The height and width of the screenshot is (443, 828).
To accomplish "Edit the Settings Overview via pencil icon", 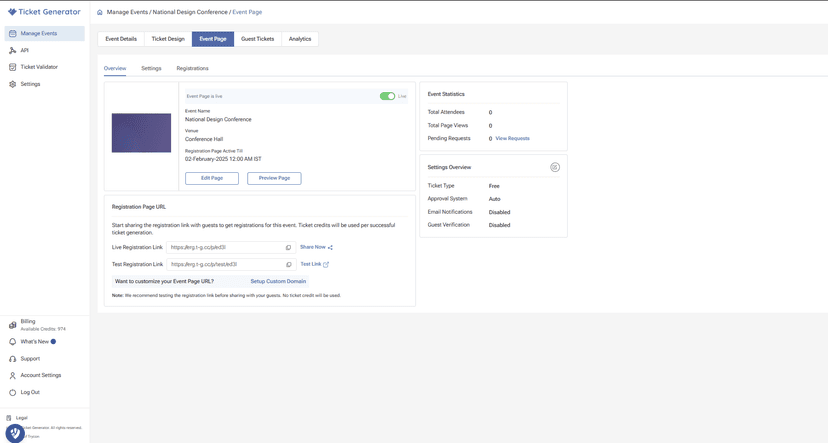I will pos(554,167).
